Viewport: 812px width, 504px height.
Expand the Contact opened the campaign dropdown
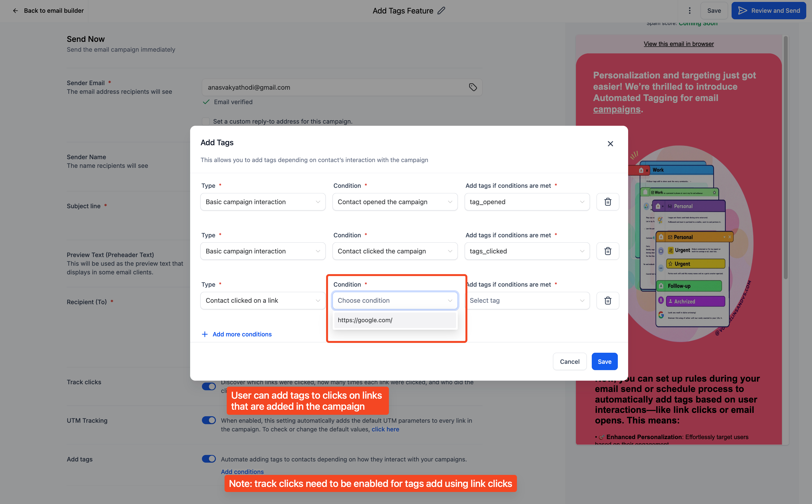[x=395, y=202]
